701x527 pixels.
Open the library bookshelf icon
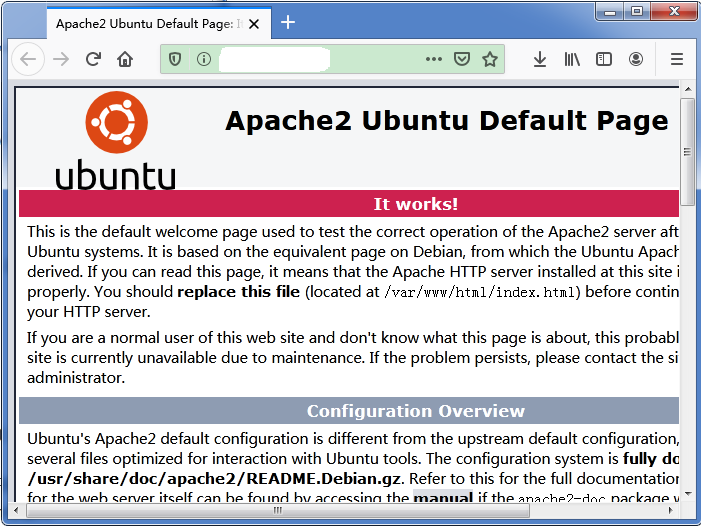[x=572, y=59]
